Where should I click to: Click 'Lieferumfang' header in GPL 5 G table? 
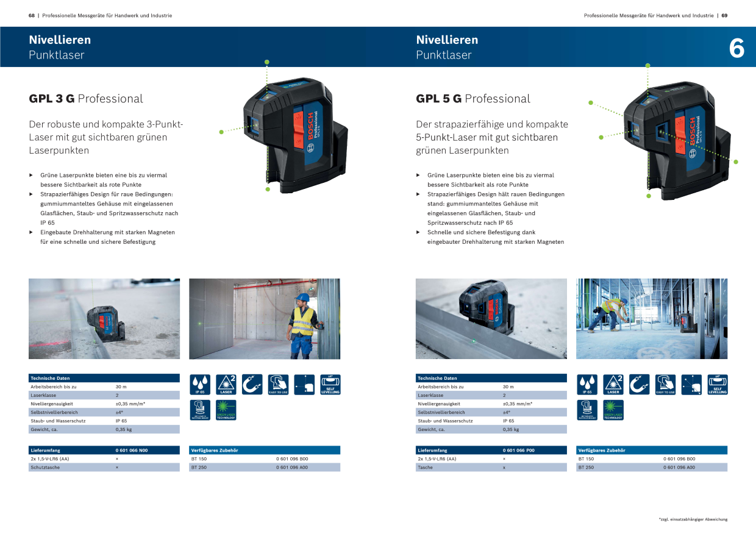pyautogui.click(x=433, y=450)
